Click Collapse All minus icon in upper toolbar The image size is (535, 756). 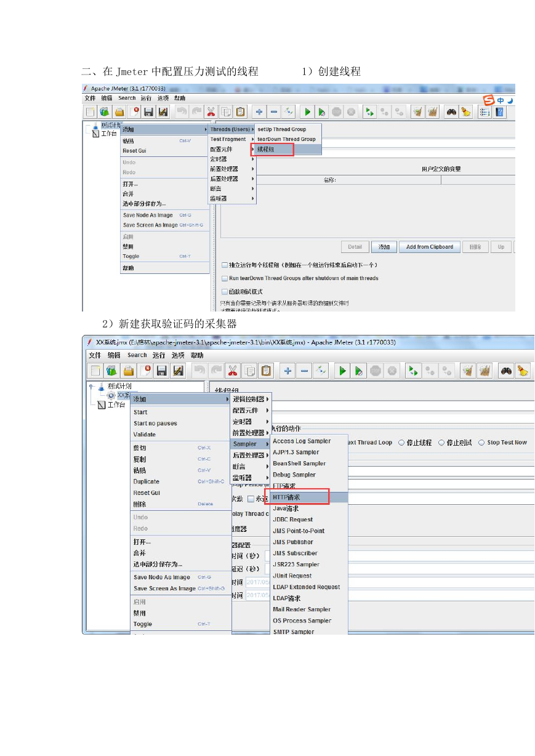[x=274, y=111]
